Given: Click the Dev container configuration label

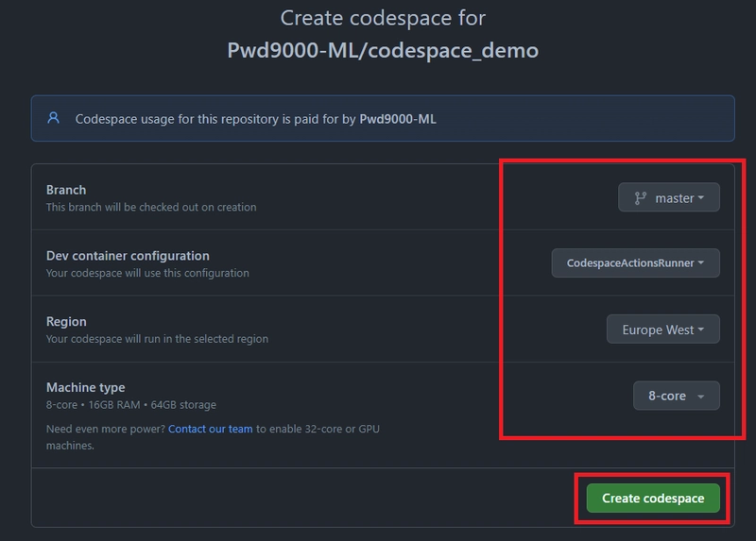Looking at the screenshot, I should coord(128,256).
